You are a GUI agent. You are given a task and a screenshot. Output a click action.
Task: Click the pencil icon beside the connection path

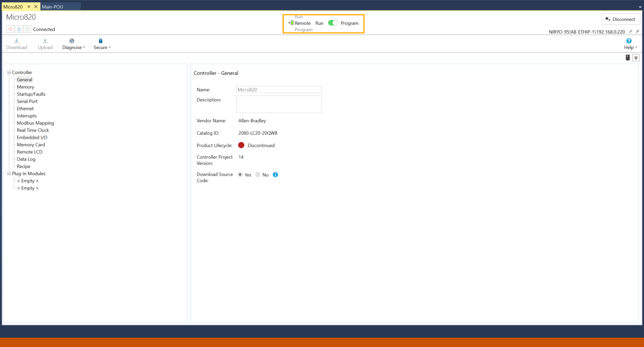(631, 32)
